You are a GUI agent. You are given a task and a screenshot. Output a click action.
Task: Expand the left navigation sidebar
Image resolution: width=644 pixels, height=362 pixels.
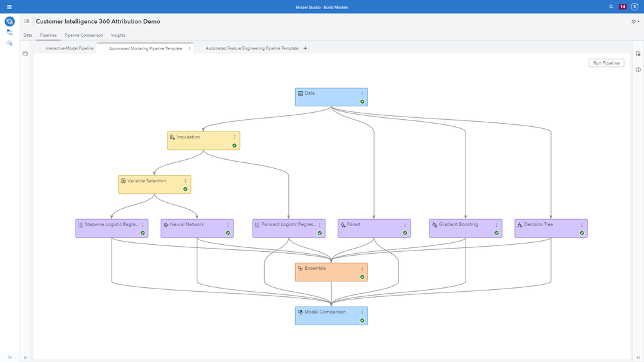point(10,357)
